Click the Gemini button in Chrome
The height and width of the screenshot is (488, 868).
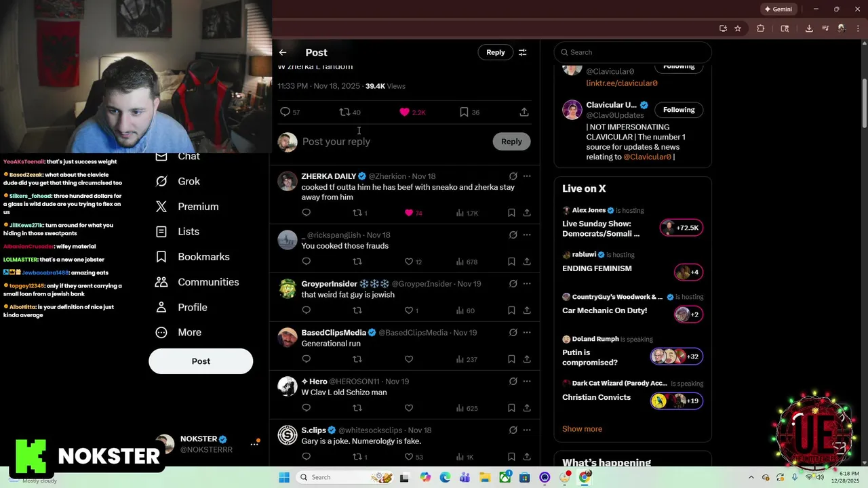pos(778,9)
